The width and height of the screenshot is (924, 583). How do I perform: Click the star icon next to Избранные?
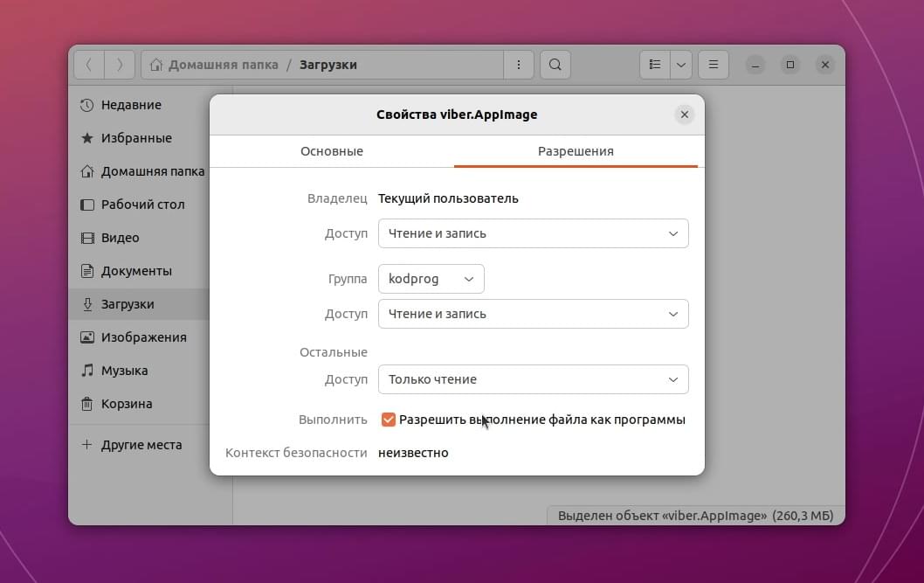(87, 138)
